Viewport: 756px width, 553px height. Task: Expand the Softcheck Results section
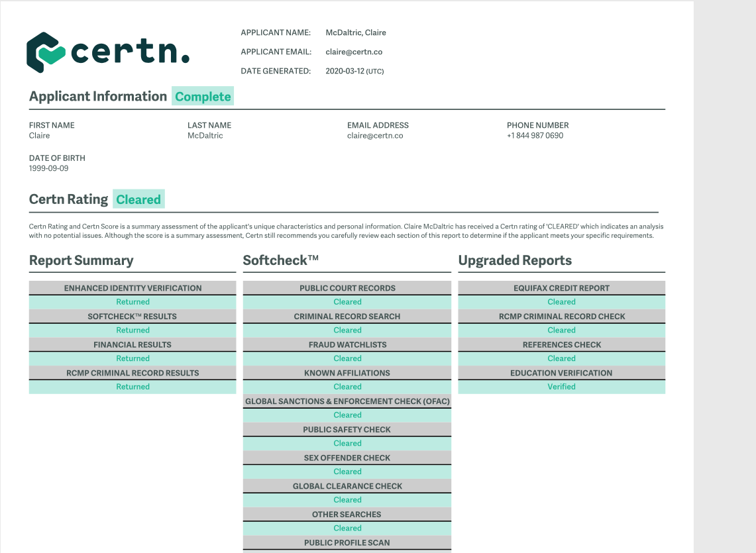point(132,316)
